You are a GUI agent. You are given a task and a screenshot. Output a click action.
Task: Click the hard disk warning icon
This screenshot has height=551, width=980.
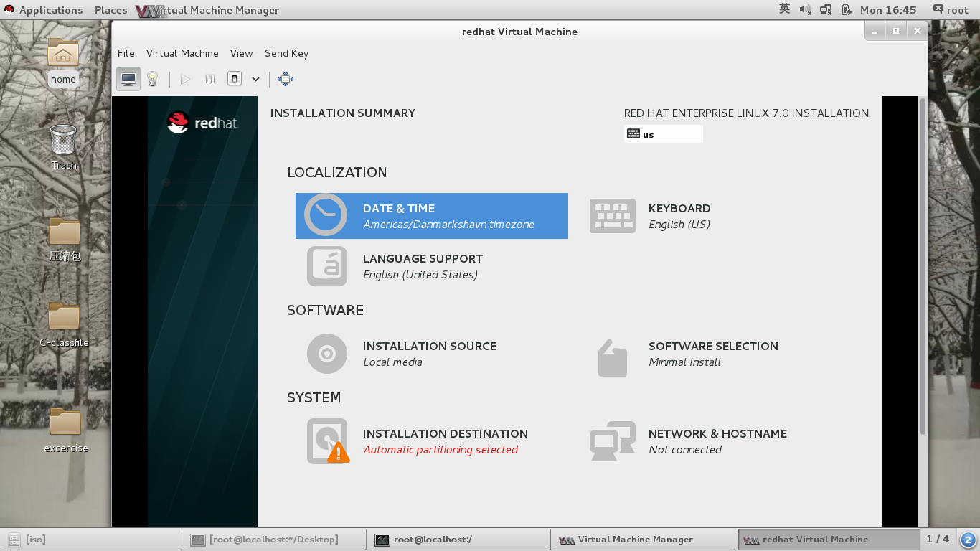tap(329, 441)
